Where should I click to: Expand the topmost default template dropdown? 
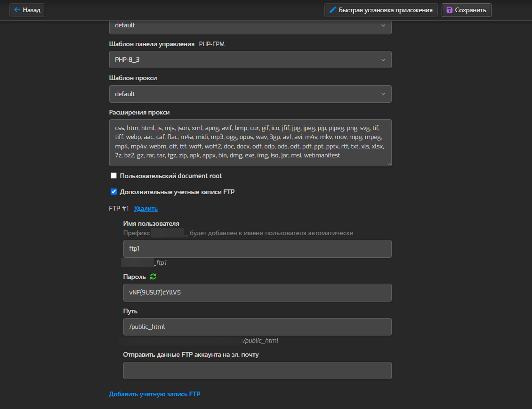[x=250, y=25]
